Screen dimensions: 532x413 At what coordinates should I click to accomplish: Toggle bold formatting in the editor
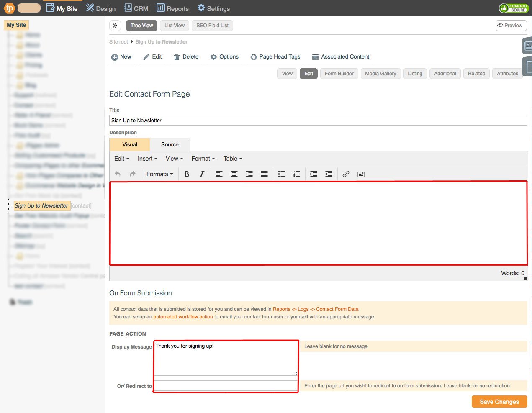click(x=187, y=174)
